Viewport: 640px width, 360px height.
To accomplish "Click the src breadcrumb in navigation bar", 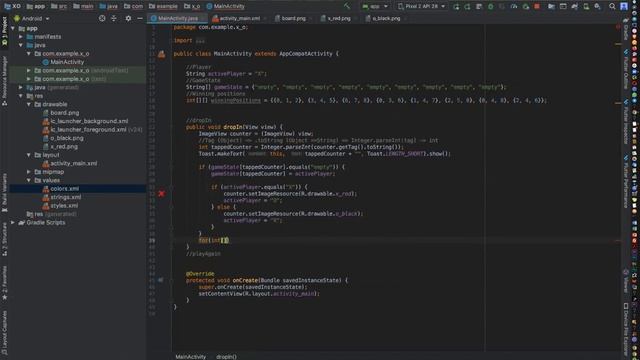I will [59, 6].
